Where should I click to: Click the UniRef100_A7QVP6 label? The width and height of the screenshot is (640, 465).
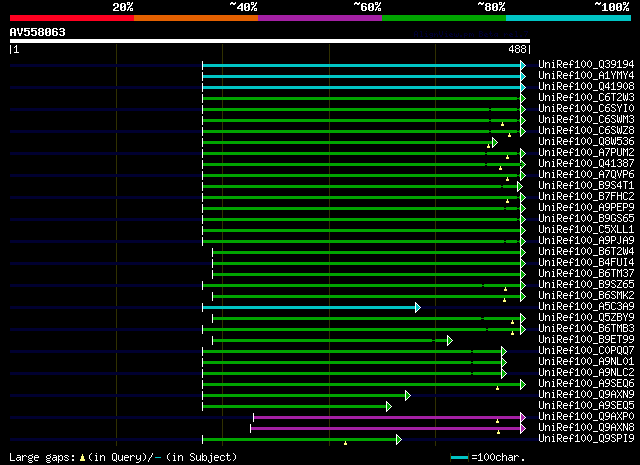586,175
